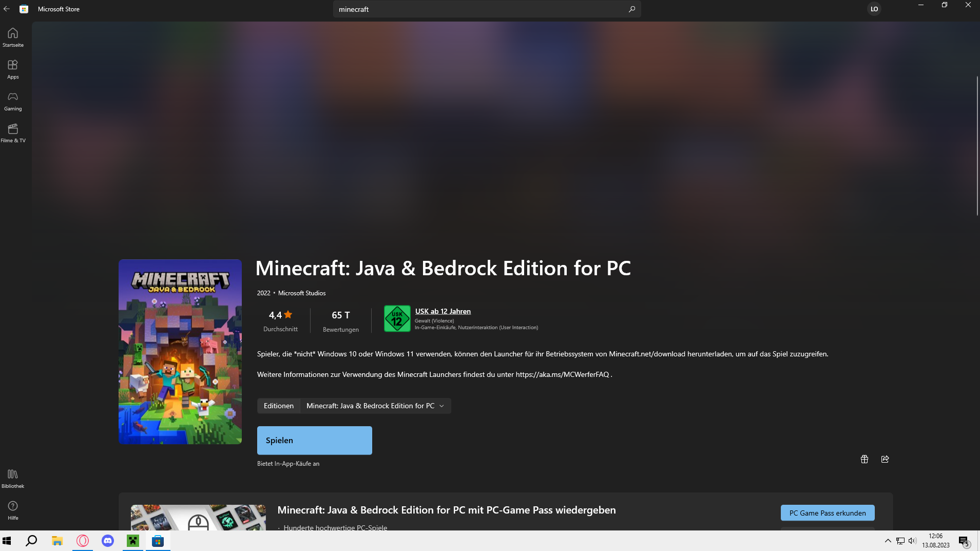This screenshot has width=980, height=551.
Task: Open the network icon in tray
Action: tap(900, 541)
